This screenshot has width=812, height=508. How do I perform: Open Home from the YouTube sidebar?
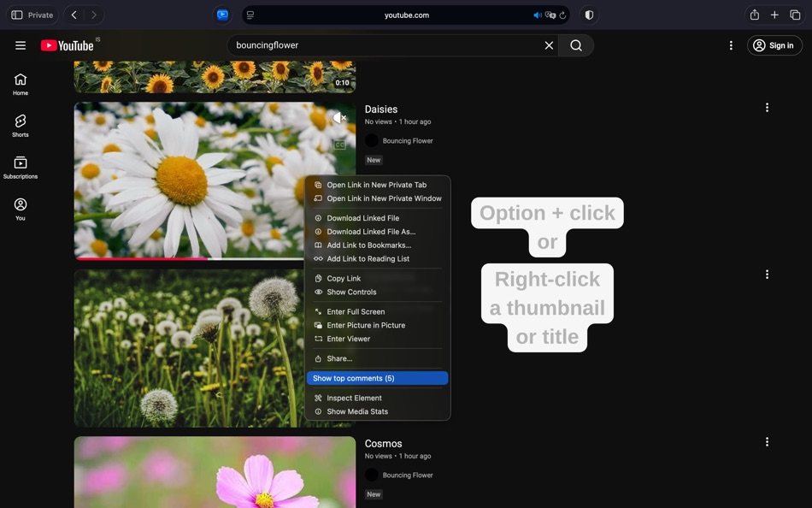click(20, 82)
